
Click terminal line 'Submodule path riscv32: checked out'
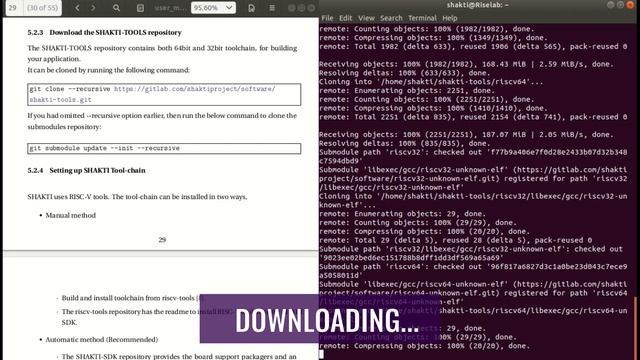click(473, 156)
